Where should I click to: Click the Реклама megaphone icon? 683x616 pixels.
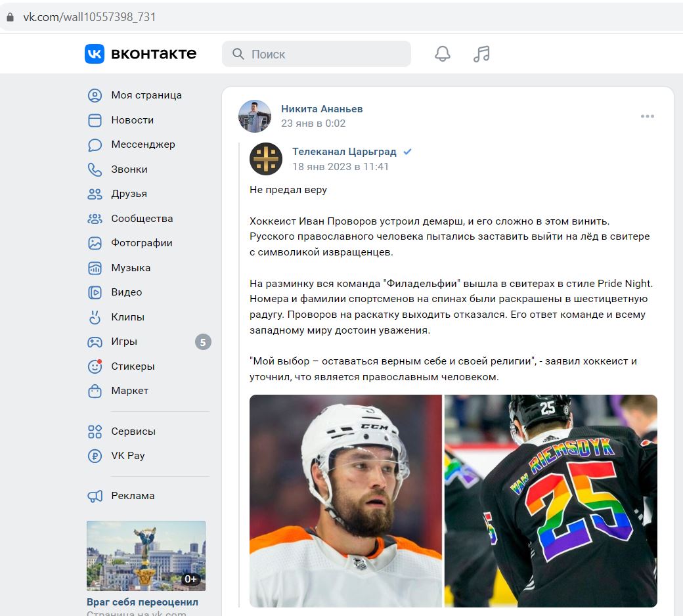pos(95,496)
